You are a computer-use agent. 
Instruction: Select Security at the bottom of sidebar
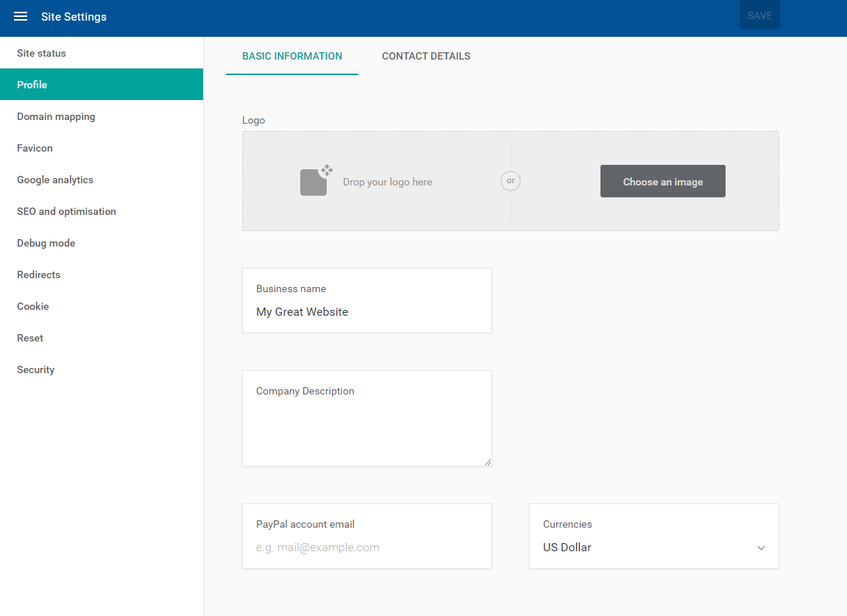point(35,369)
